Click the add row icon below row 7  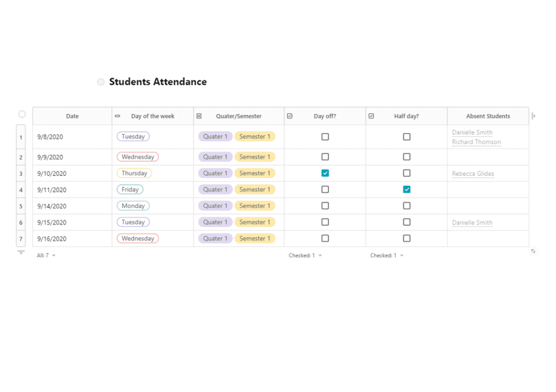tap(21, 252)
